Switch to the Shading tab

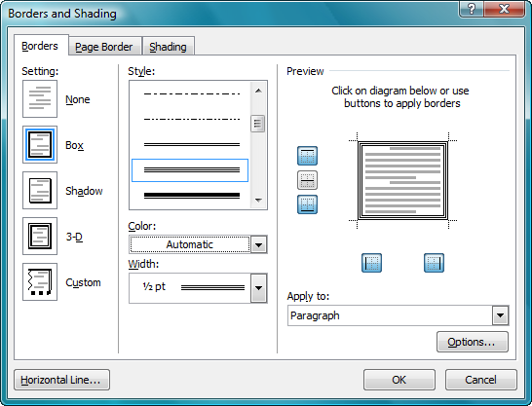(x=169, y=47)
